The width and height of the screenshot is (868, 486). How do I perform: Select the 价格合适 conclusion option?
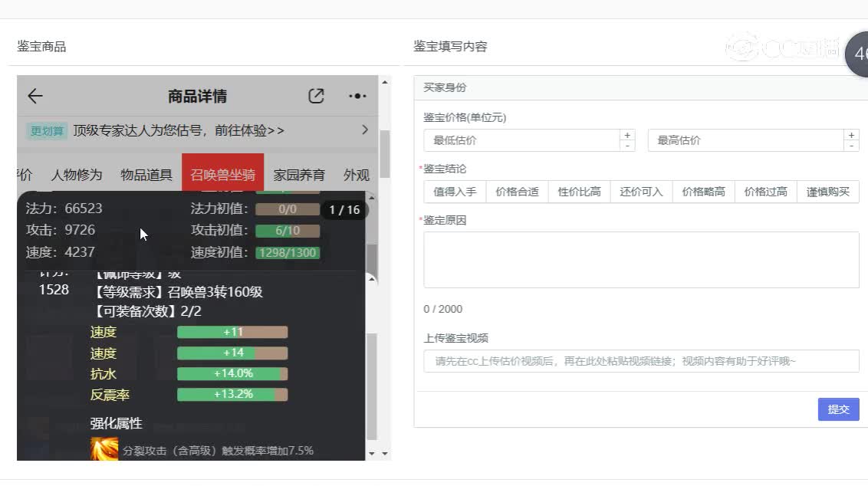(517, 192)
